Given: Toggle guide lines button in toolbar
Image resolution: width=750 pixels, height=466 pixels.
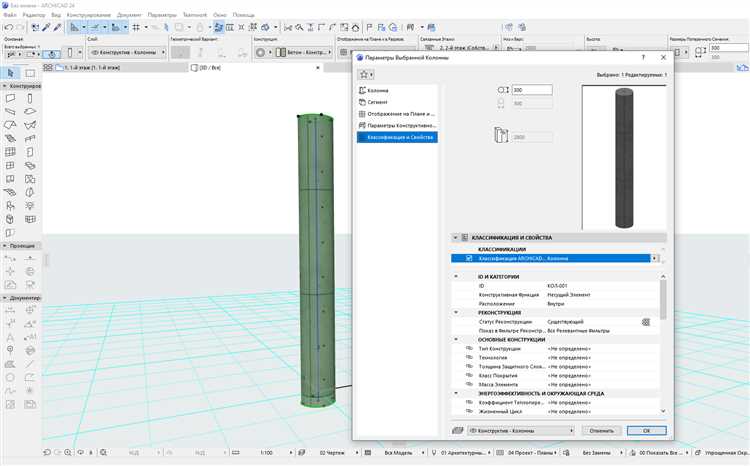Looking at the screenshot, I should tap(74, 27).
